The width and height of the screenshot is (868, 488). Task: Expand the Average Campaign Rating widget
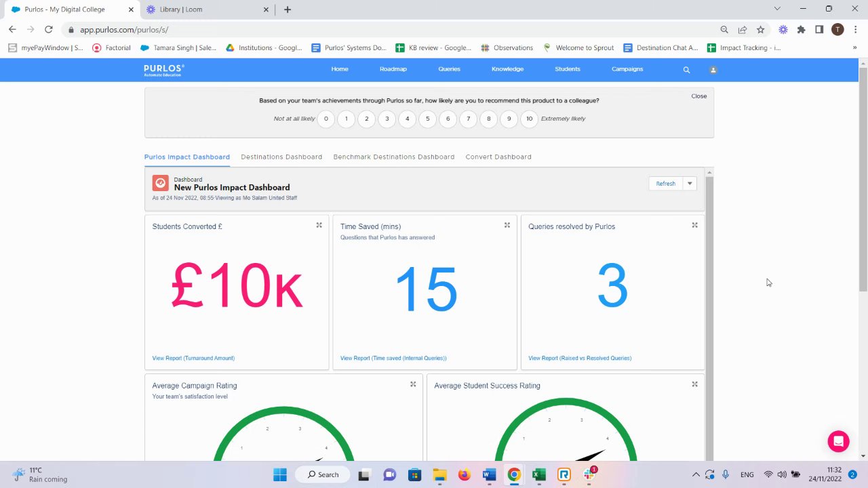413,384
